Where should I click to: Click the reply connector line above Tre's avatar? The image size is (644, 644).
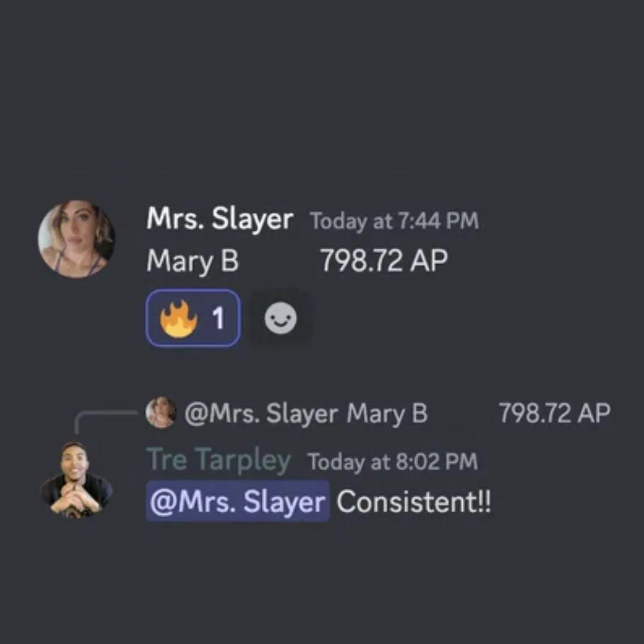tap(105, 420)
